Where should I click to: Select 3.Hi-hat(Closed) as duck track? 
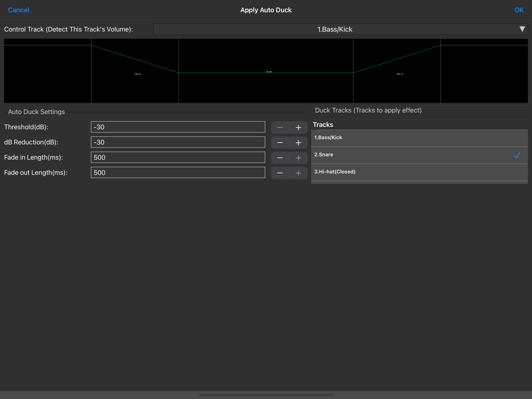(x=419, y=172)
